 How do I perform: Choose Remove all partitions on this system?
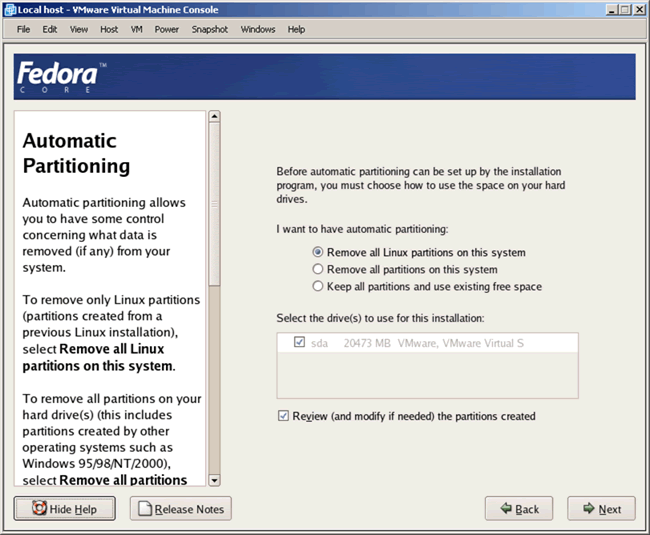coord(319,269)
